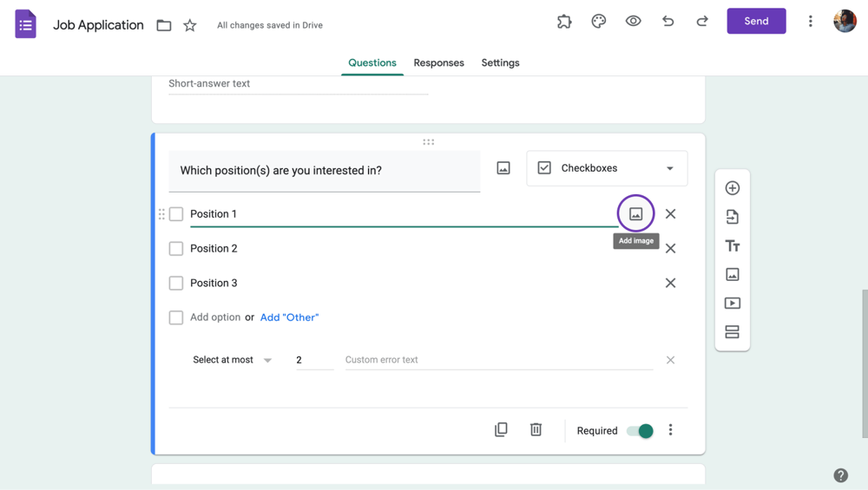The width and height of the screenshot is (868, 490).
Task: Remove Position 3 option
Action: click(x=670, y=284)
